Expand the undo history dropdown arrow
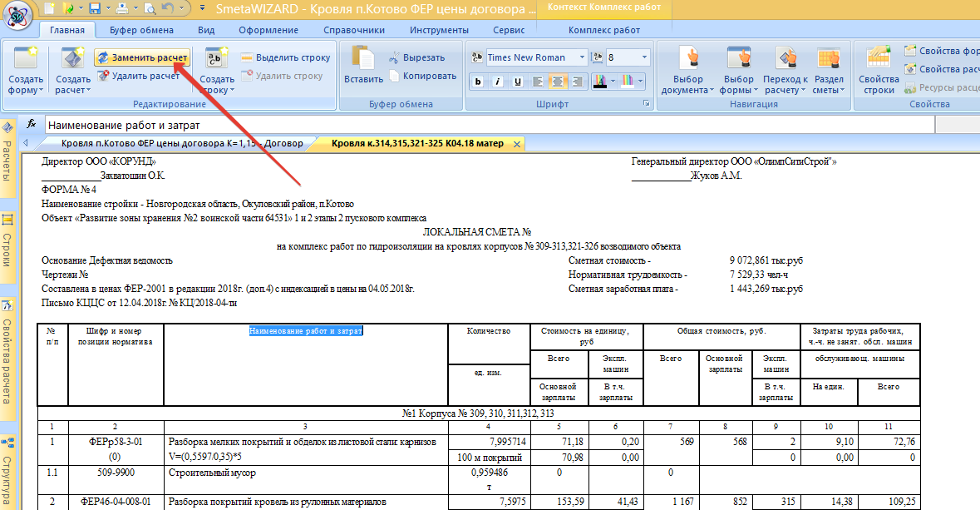The width and height of the screenshot is (980, 510). 182,9
